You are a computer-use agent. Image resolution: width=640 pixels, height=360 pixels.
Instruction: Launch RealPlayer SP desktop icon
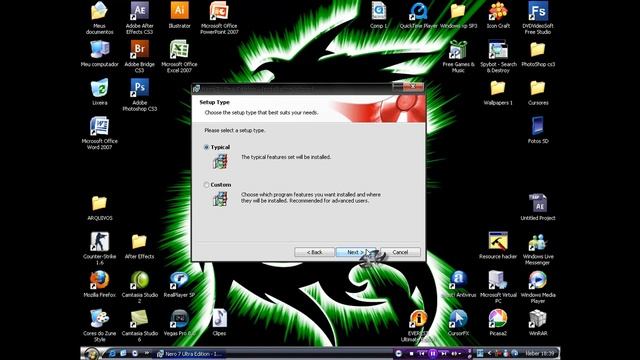click(179, 284)
